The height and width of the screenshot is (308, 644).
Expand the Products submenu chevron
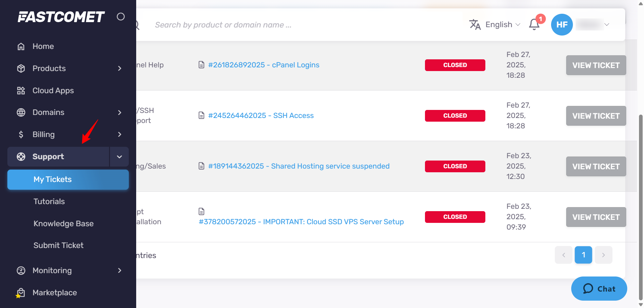[120, 68]
